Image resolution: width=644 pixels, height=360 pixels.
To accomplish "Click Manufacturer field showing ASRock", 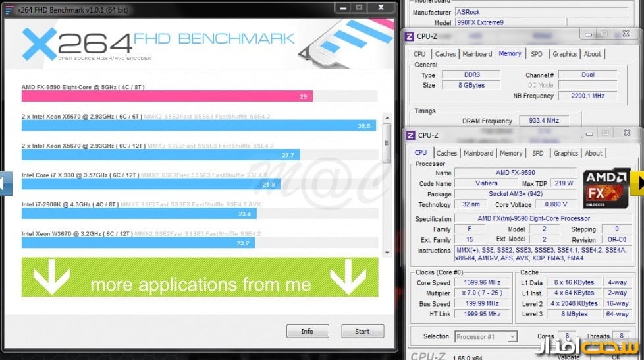I will coord(541,12).
